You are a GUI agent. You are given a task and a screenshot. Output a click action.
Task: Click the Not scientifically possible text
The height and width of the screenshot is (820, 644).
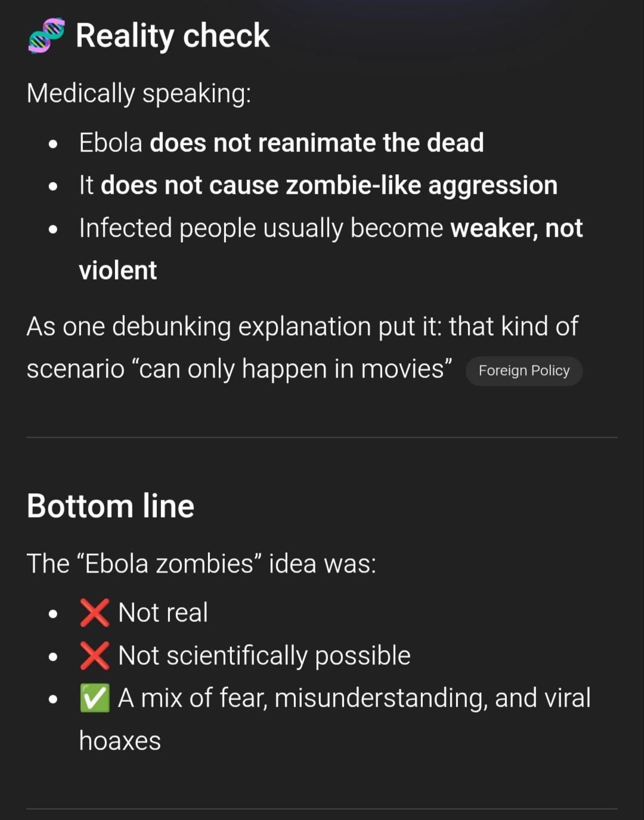tap(264, 655)
